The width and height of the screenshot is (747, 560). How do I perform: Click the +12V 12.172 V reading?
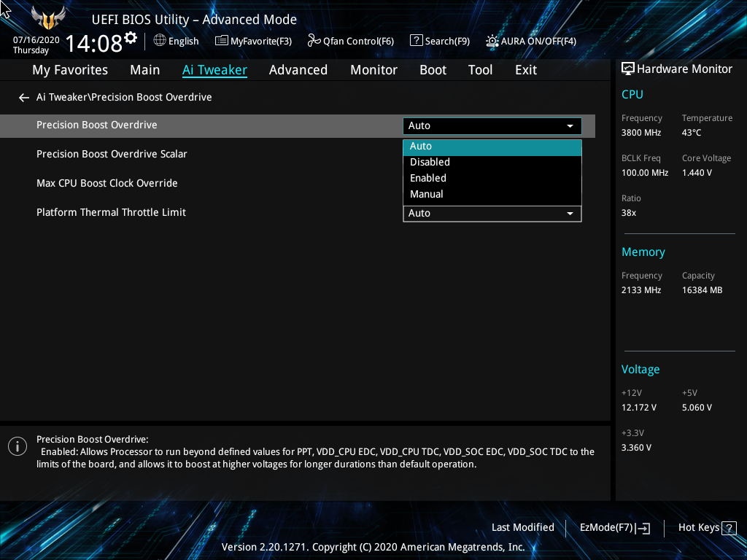pos(639,408)
